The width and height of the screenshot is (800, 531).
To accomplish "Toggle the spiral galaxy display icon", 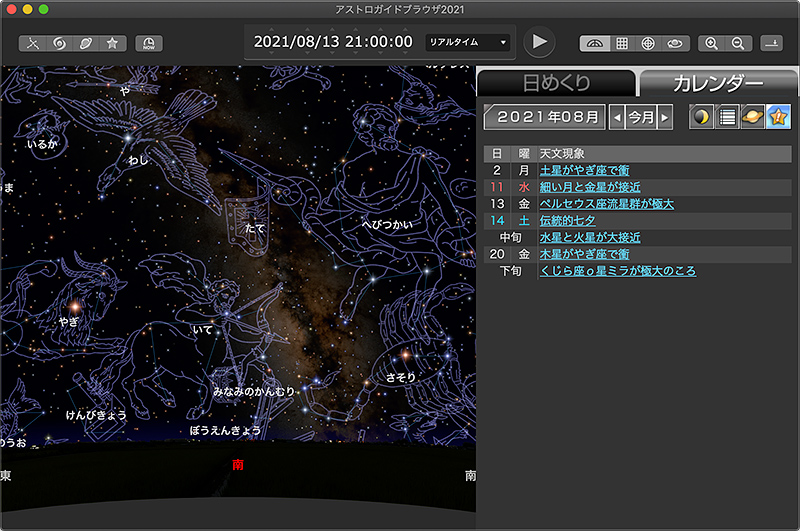I will click(59, 43).
